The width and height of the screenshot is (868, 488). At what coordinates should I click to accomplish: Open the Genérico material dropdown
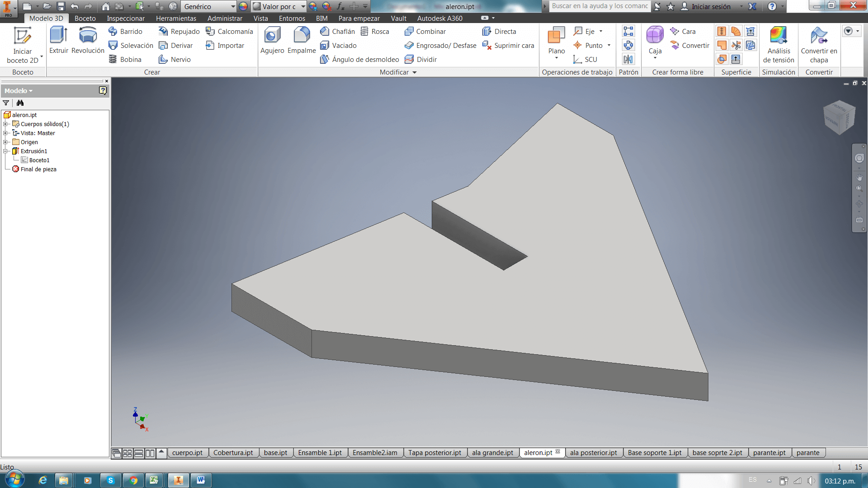tap(233, 6)
